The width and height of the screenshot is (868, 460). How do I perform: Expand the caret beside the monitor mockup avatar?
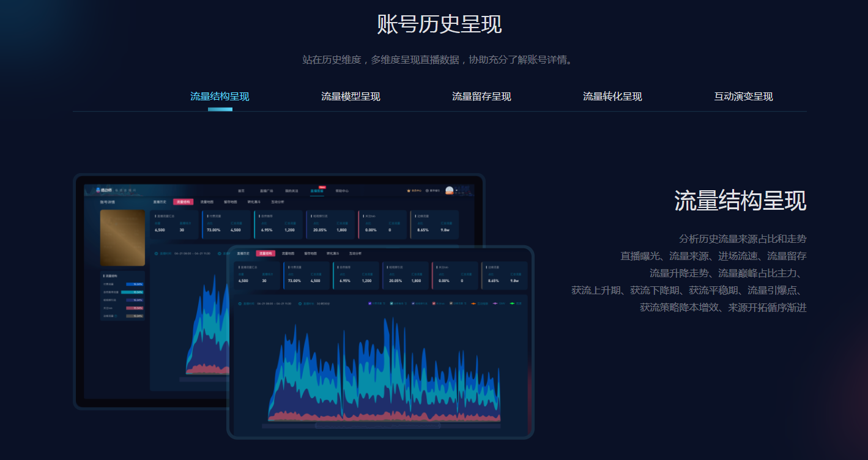[456, 191]
